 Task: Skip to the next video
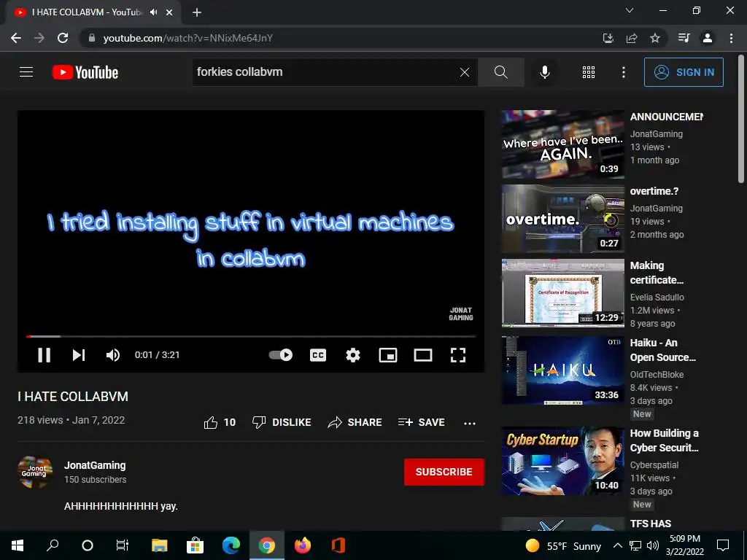(x=79, y=355)
